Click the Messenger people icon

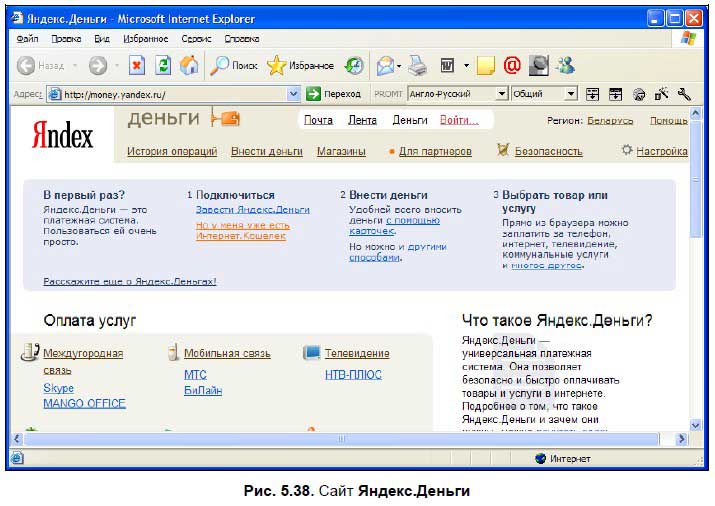566,66
